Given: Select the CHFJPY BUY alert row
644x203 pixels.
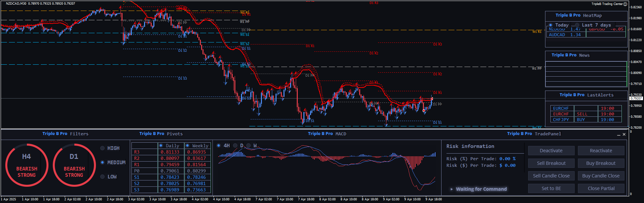Looking at the screenshot, I should (x=586, y=120).
